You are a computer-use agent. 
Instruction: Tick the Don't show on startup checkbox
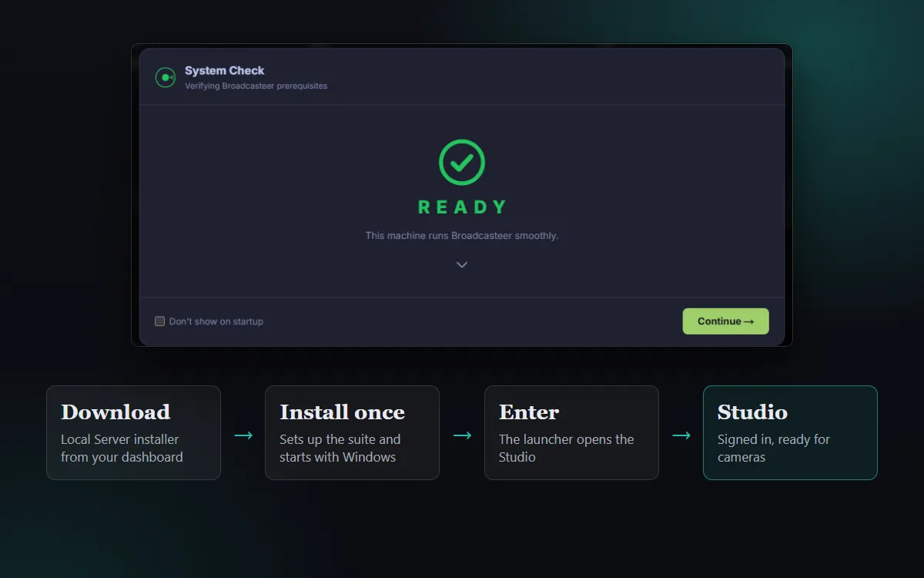coord(160,321)
